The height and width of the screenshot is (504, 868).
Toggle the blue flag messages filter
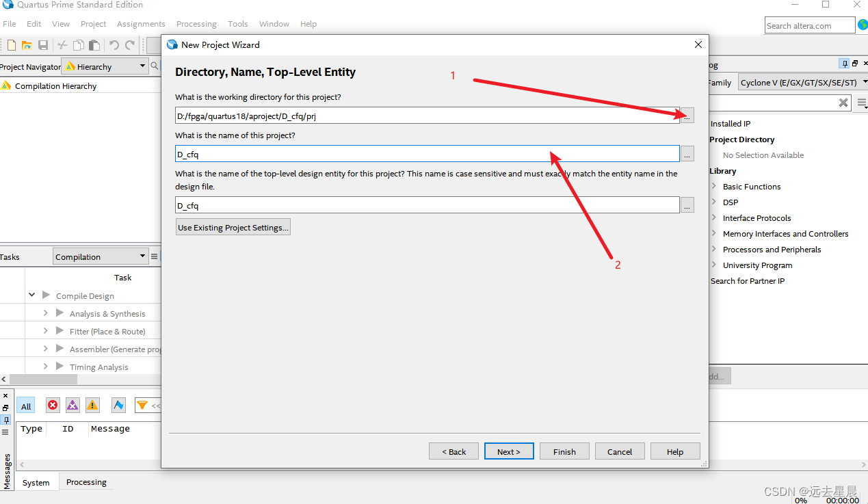point(119,406)
